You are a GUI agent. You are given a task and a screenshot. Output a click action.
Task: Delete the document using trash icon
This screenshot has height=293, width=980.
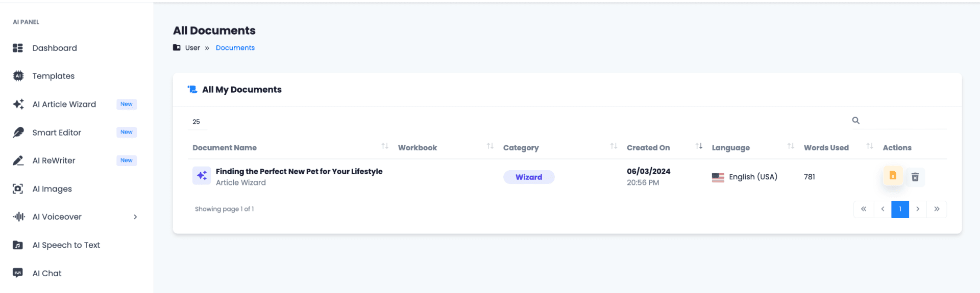(915, 177)
